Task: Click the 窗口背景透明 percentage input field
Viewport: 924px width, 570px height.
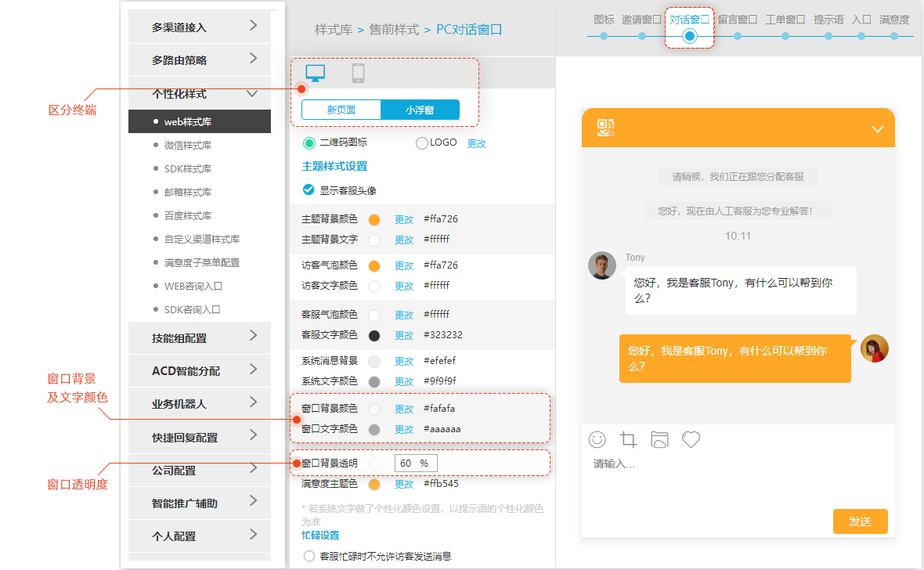Action: click(415, 464)
